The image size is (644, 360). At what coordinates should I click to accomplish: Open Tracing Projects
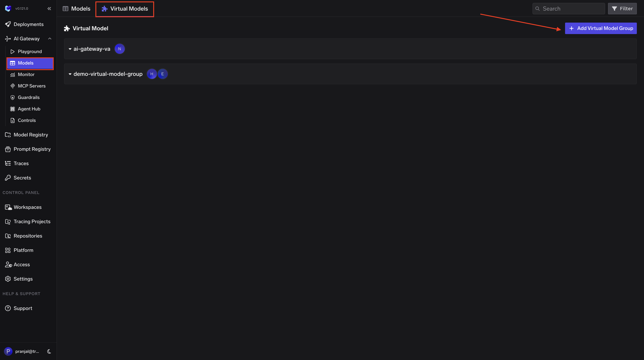[x=32, y=222]
